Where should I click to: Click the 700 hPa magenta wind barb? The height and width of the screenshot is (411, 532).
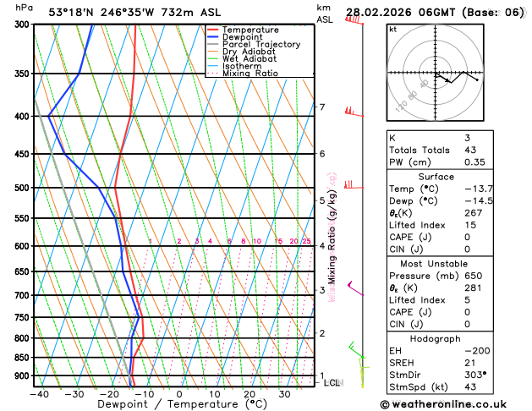(x=355, y=288)
